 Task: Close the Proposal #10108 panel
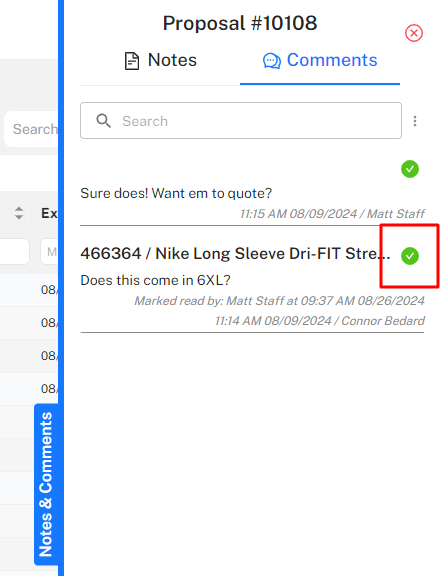pyautogui.click(x=414, y=33)
